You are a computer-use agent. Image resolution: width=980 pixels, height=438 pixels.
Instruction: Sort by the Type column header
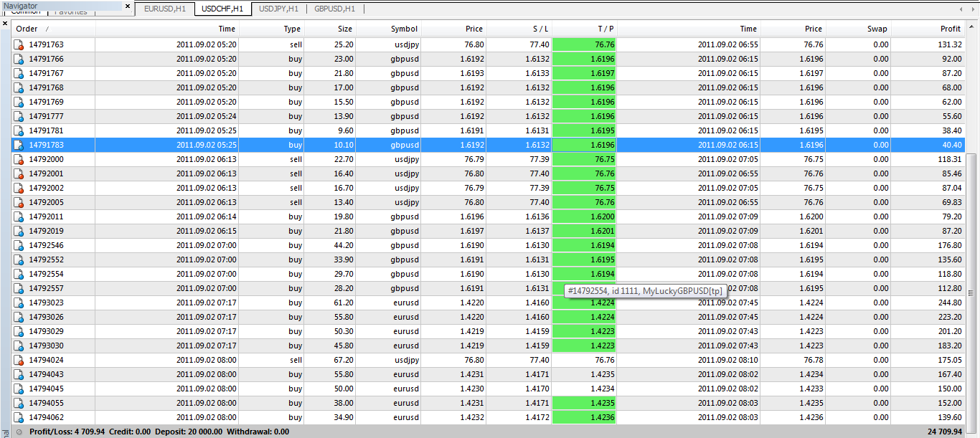click(271, 29)
